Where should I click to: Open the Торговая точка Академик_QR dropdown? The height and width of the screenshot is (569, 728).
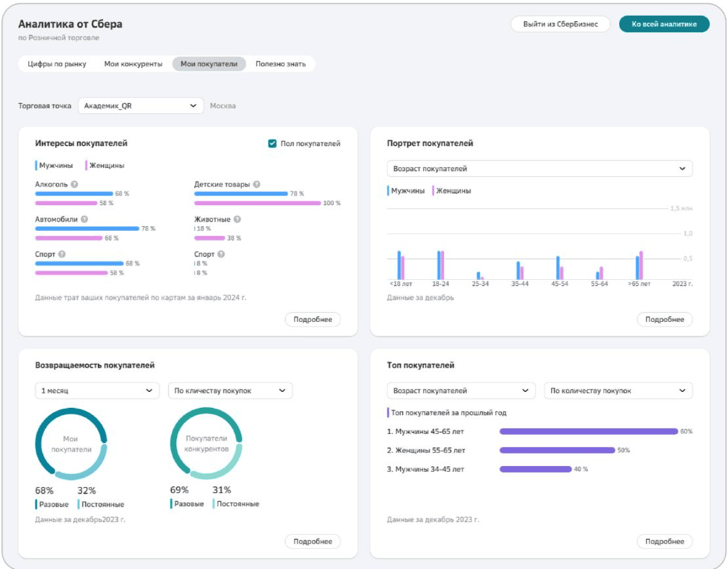pos(140,106)
